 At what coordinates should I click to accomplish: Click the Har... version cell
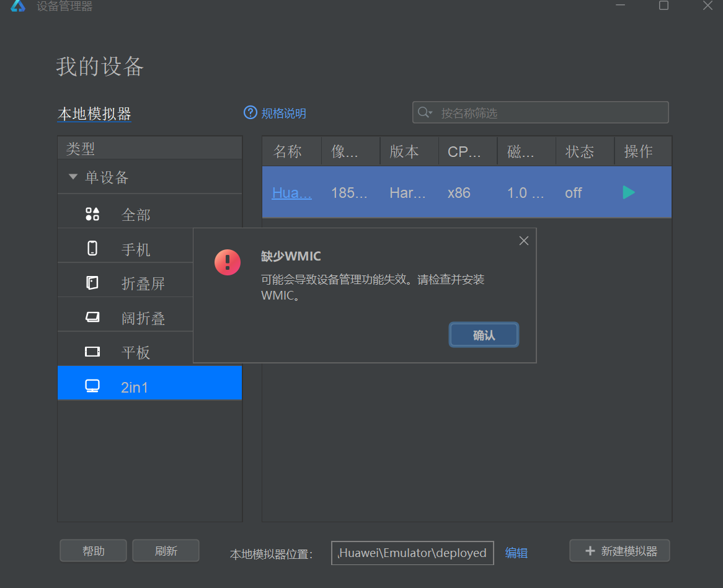tap(407, 193)
